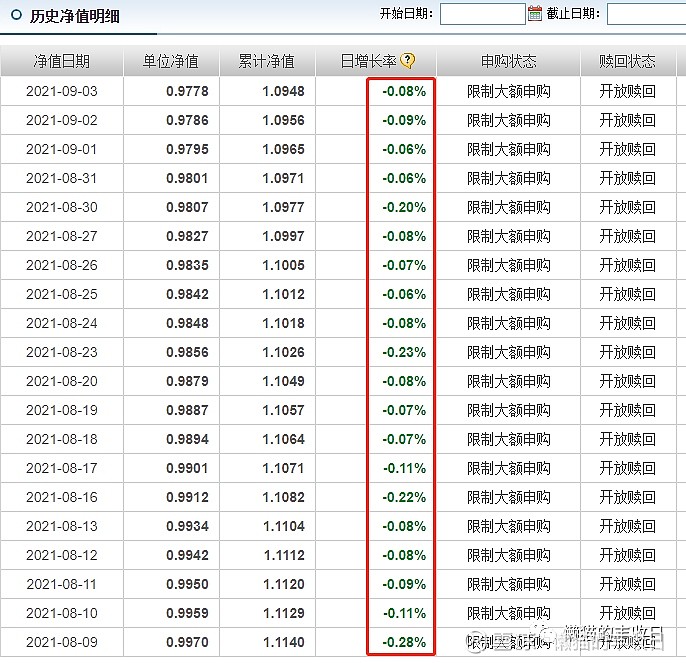
Task: Click cumulative net value 1.1064
Action: (284, 439)
